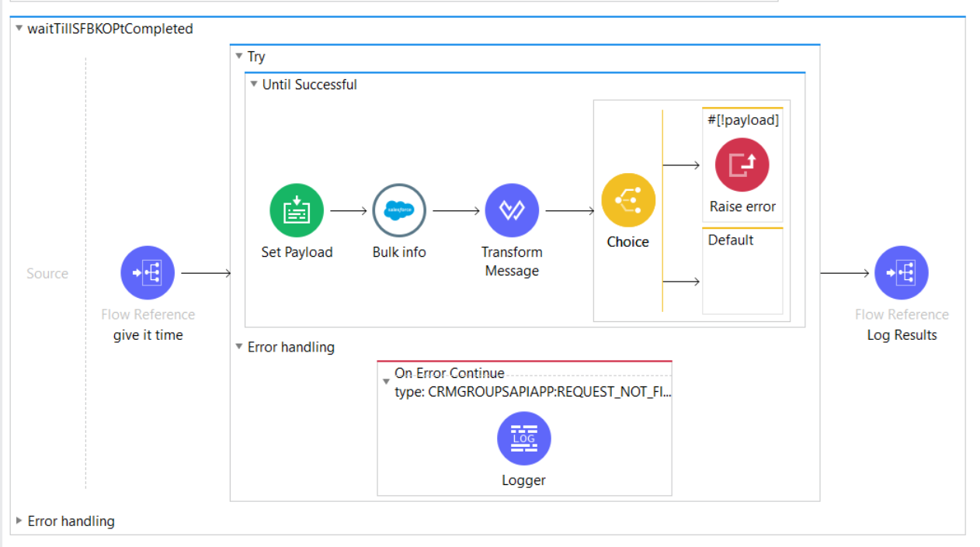The image size is (980, 547).
Task: Select the yellow Choice router icon
Action: click(627, 200)
